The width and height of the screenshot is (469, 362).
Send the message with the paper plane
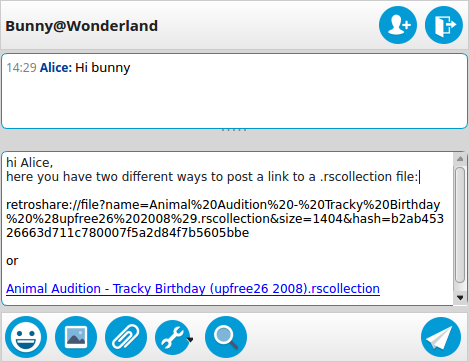(441, 337)
